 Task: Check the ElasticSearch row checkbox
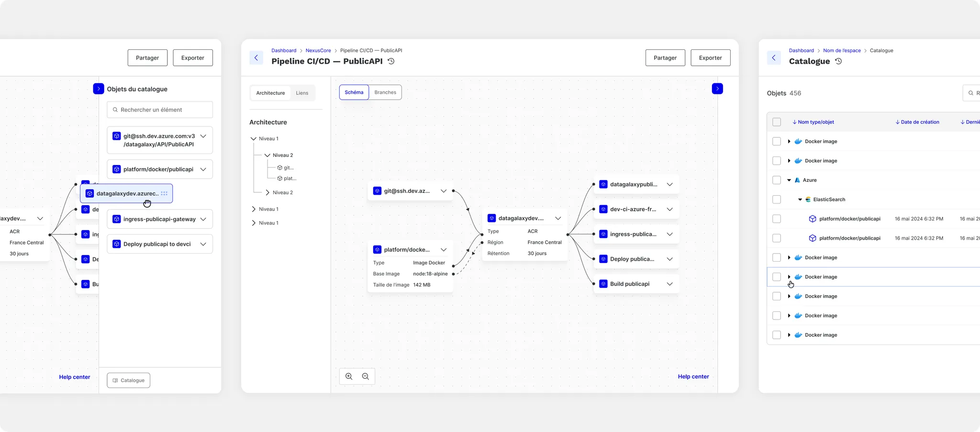(x=777, y=199)
